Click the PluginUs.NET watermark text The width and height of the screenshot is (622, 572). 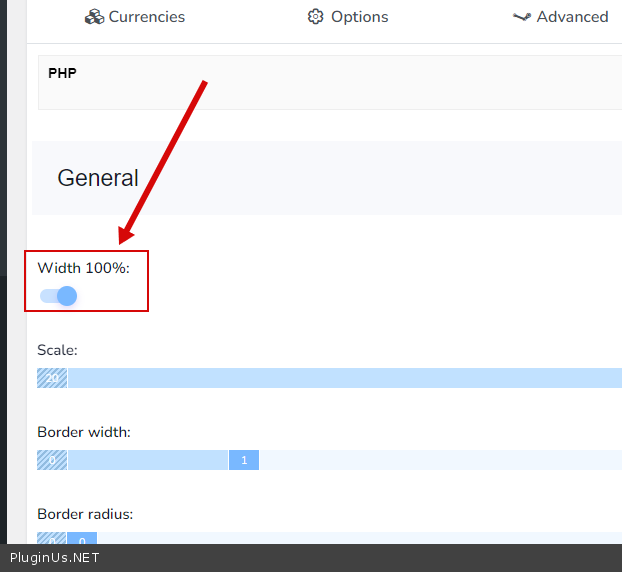pos(55,558)
